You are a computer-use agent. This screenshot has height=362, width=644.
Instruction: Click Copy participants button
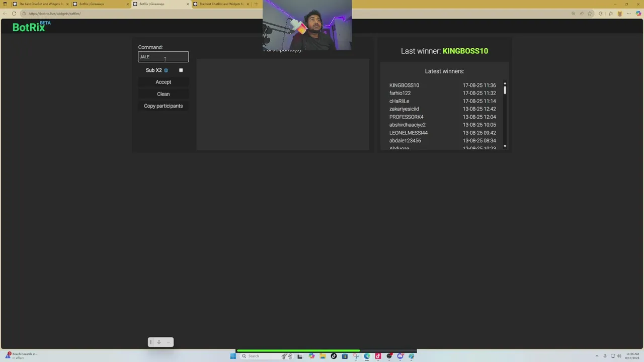click(x=163, y=106)
